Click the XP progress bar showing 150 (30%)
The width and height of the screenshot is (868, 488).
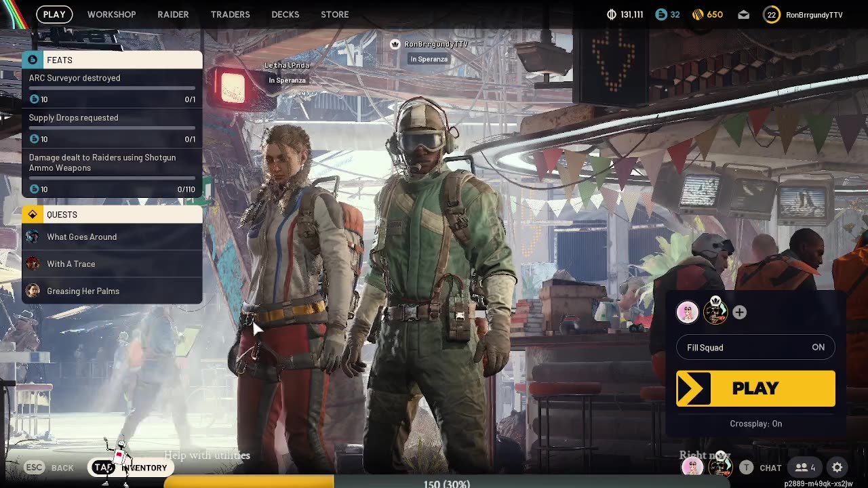click(x=447, y=482)
